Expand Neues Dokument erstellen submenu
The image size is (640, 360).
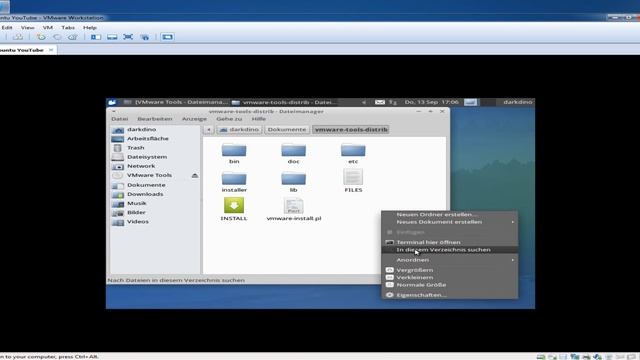click(x=450, y=222)
